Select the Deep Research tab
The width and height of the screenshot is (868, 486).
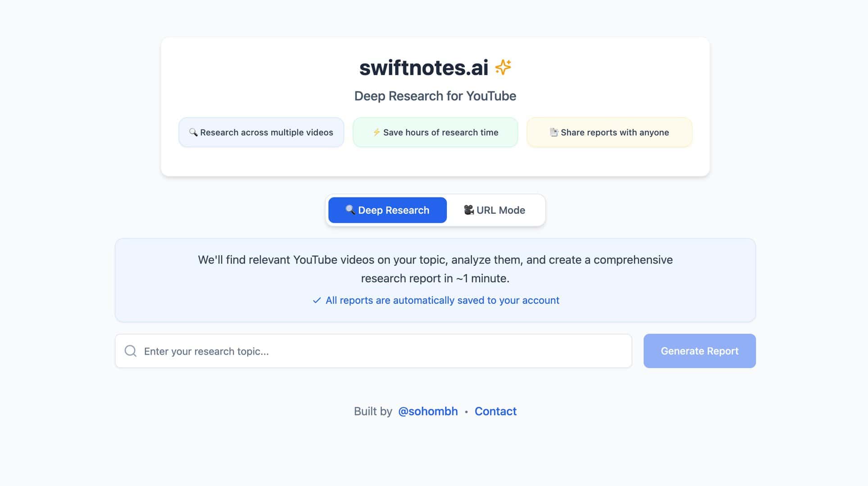387,210
